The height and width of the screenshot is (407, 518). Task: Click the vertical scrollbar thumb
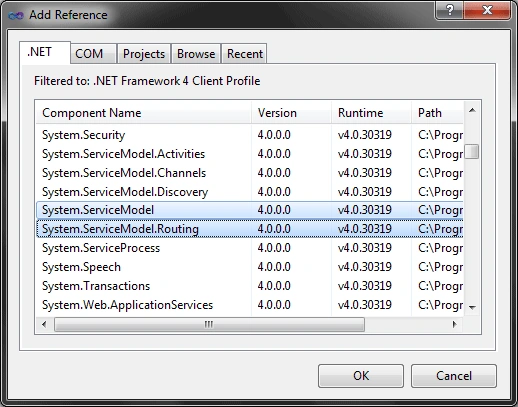point(472,152)
